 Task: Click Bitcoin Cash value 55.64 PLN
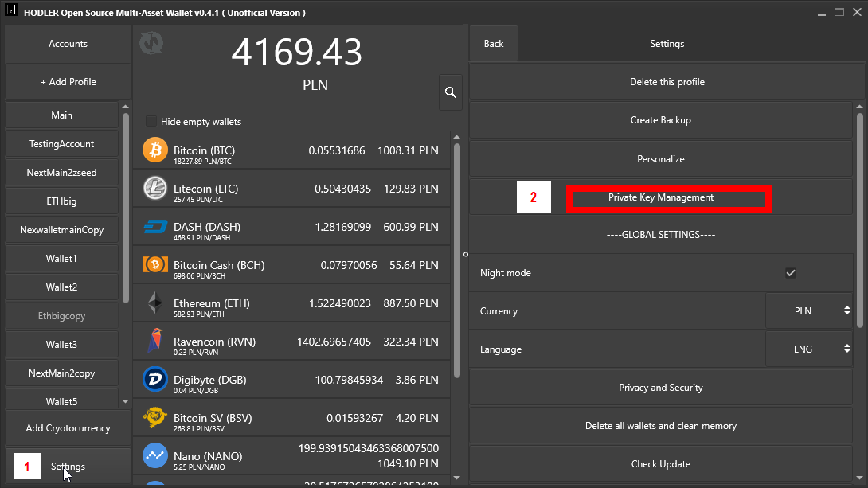click(413, 265)
